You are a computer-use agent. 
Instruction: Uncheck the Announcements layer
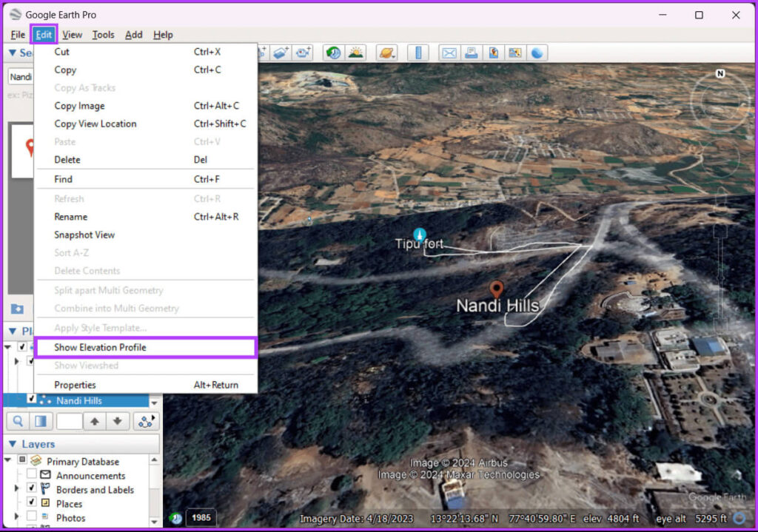[x=31, y=474]
